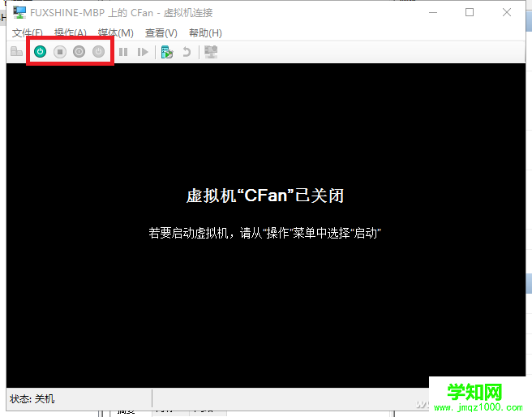Image resolution: width=532 pixels, height=417 pixels.
Task: Click the 状态: 关机 status bar text
Action: [32, 399]
